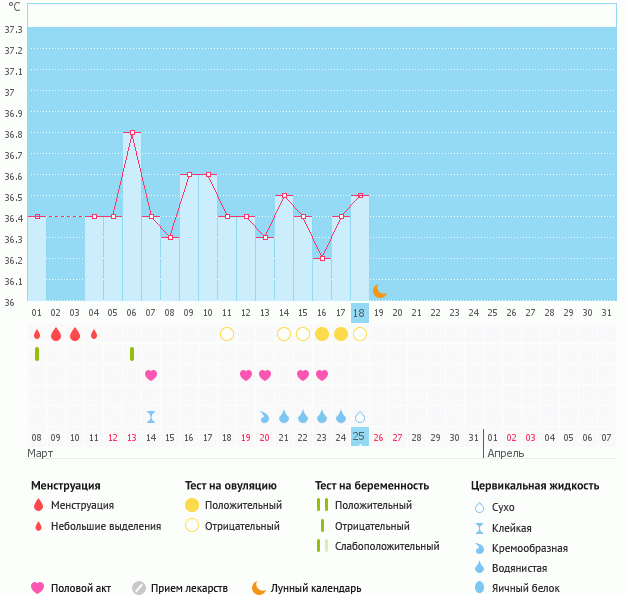The height and width of the screenshot is (595, 626).
Task: Click the sticky fluid hourglass icon on day 07
Action: (x=151, y=417)
